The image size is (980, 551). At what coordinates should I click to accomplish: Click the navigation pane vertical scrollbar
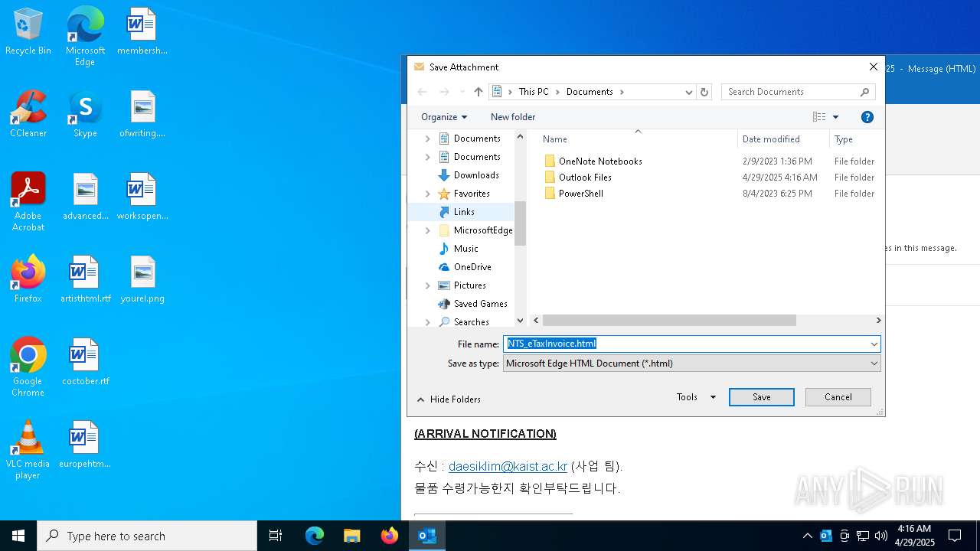(521, 223)
